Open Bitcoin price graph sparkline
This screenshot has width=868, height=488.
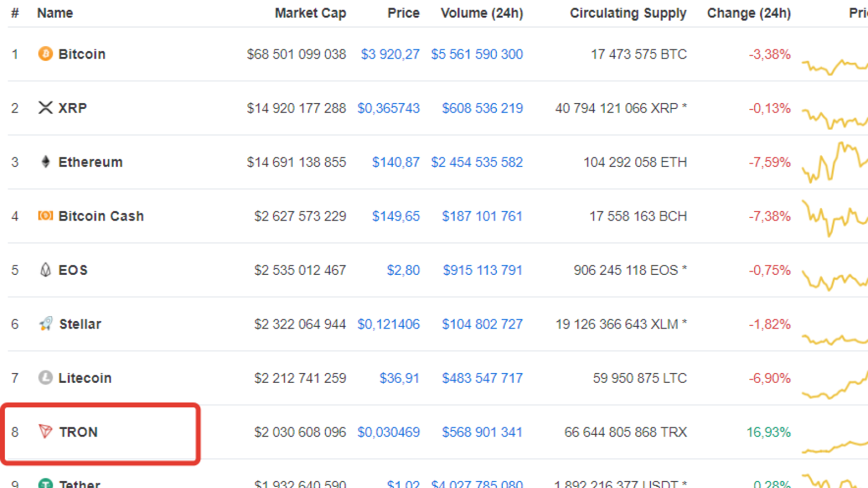pos(835,66)
